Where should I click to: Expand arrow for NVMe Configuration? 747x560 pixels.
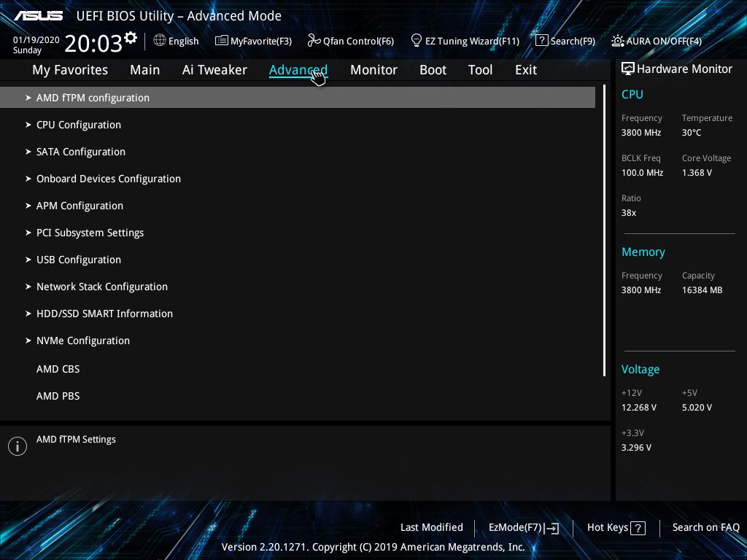[x=28, y=341]
